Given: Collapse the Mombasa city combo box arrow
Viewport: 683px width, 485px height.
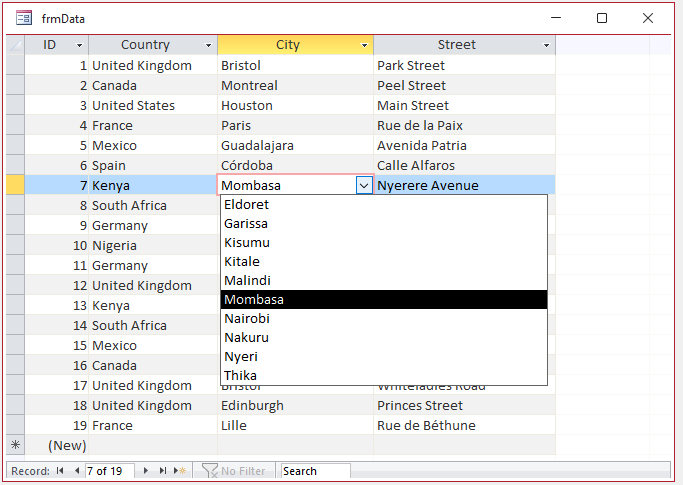Looking at the screenshot, I should pyautogui.click(x=364, y=185).
